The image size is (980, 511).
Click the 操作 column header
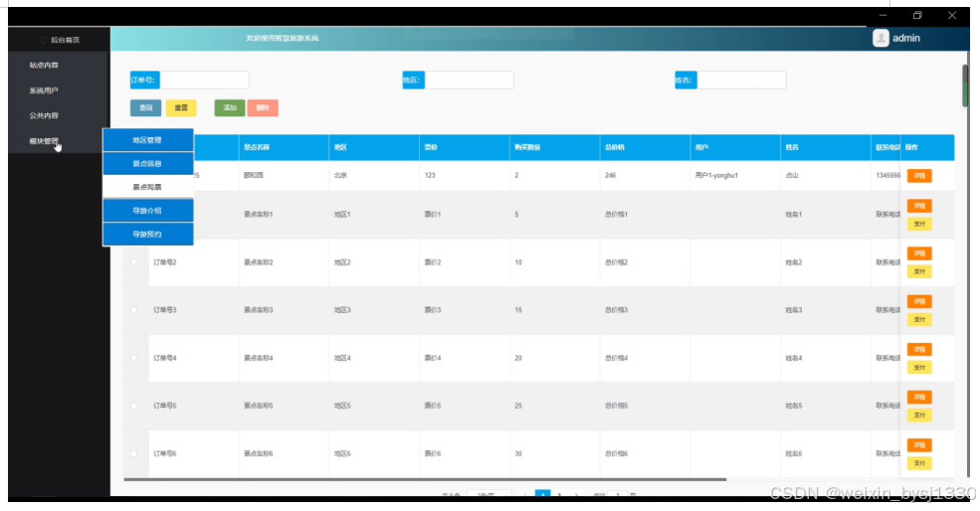point(927,147)
